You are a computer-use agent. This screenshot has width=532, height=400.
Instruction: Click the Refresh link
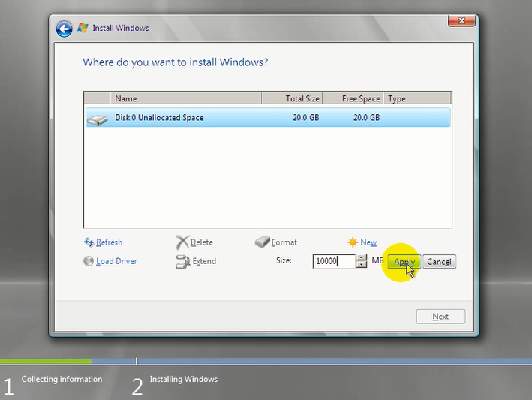click(x=110, y=242)
